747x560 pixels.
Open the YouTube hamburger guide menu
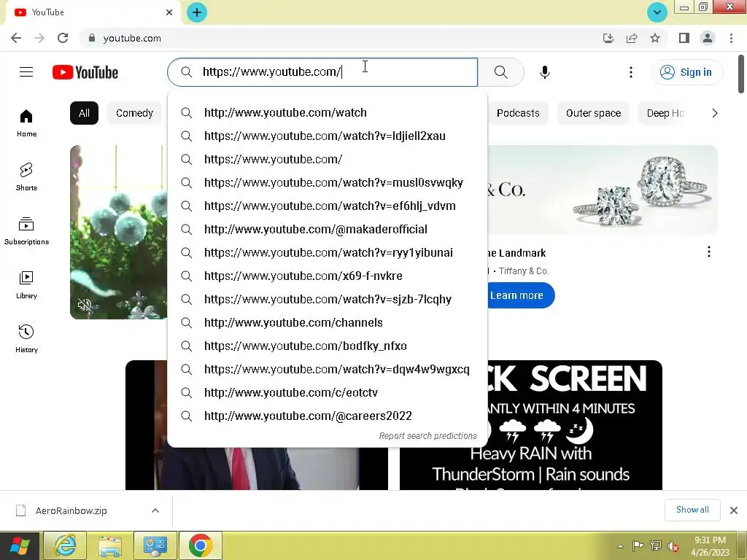click(26, 72)
